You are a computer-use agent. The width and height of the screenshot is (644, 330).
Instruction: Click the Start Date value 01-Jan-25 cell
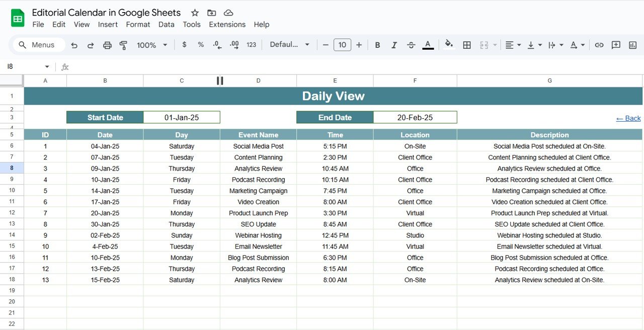[182, 118]
